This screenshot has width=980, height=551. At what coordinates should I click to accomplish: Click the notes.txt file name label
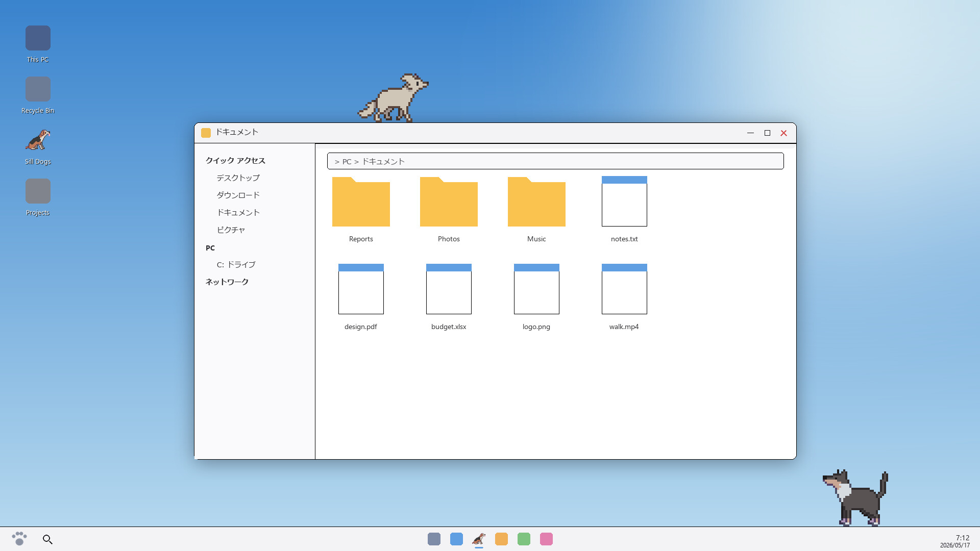pos(624,239)
